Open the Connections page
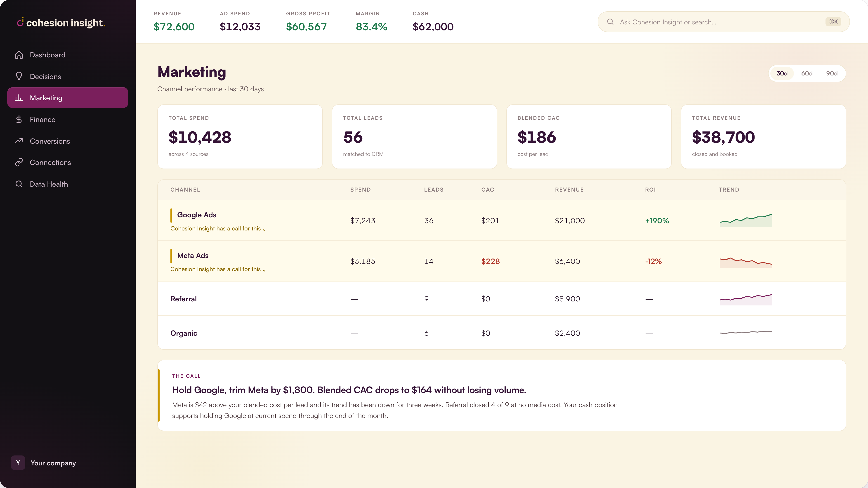The width and height of the screenshot is (868, 488). tap(68, 162)
